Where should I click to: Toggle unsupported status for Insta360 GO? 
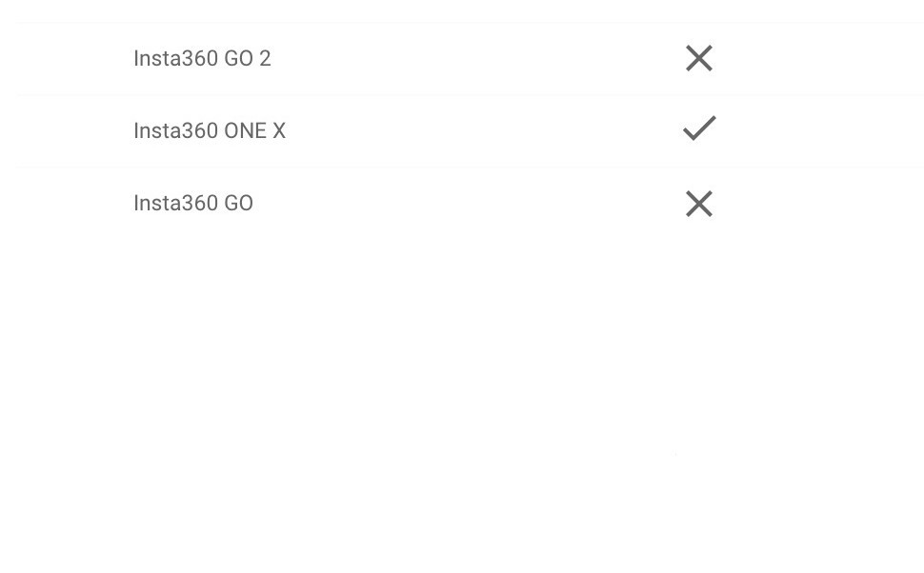click(699, 204)
